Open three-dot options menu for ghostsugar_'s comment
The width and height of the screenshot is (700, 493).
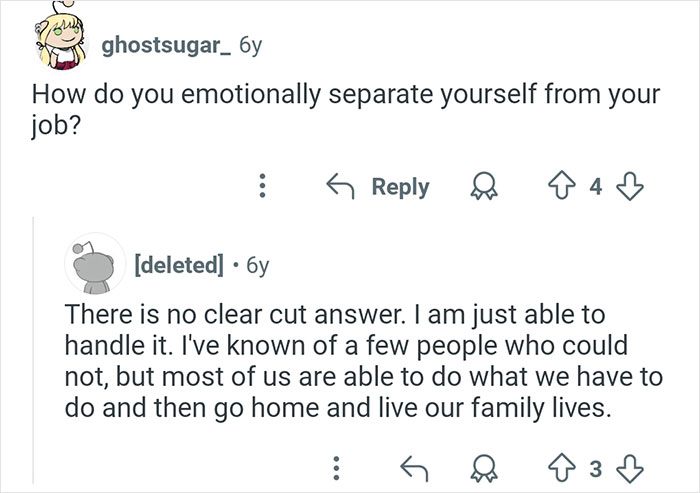point(261,187)
